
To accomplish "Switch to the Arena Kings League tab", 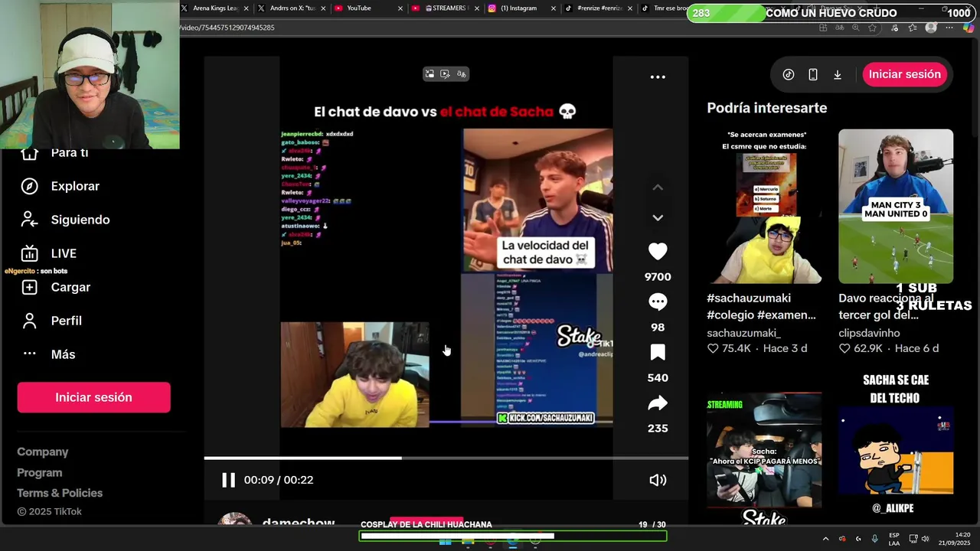I will coord(214,8).
